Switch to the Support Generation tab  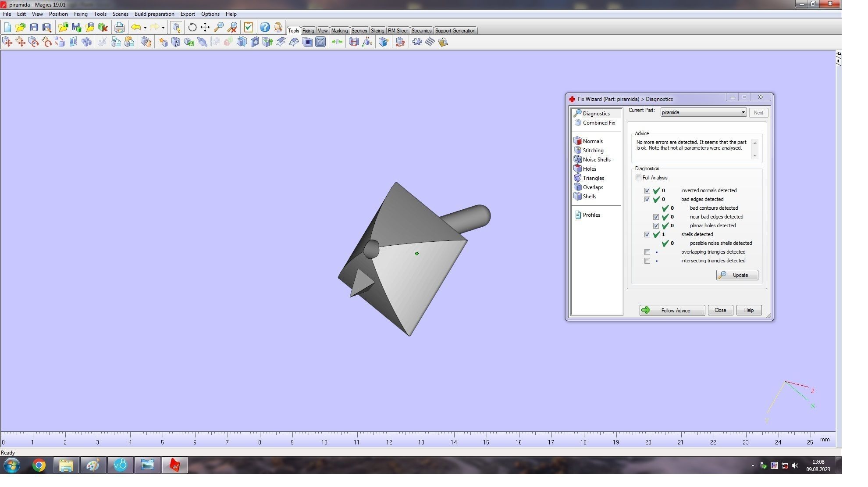[x=455, y=31]
